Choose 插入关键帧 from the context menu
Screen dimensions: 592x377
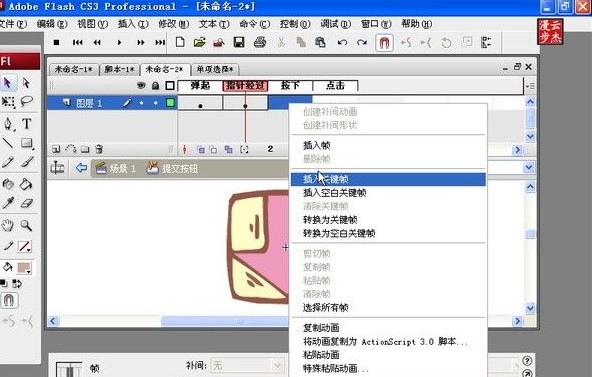click(388, 179)
